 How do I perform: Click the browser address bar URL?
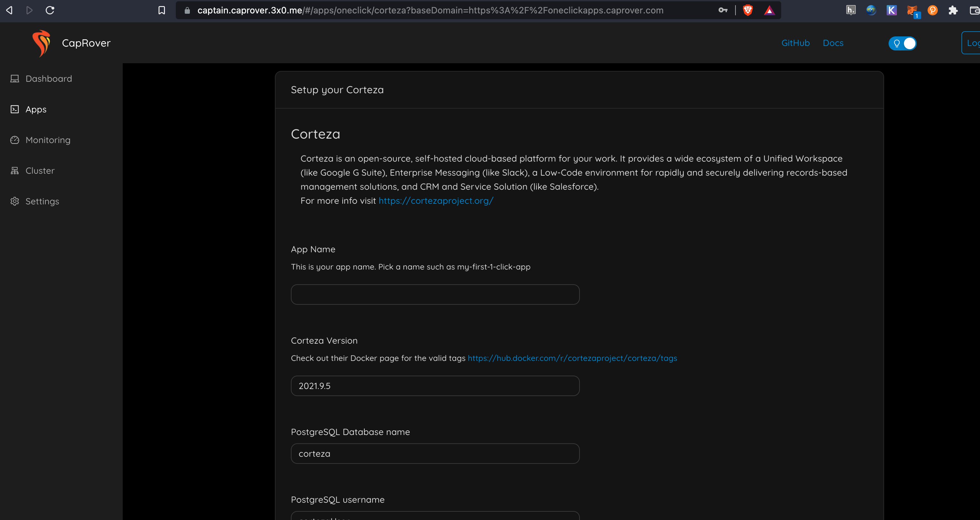[x=430, y=10]
